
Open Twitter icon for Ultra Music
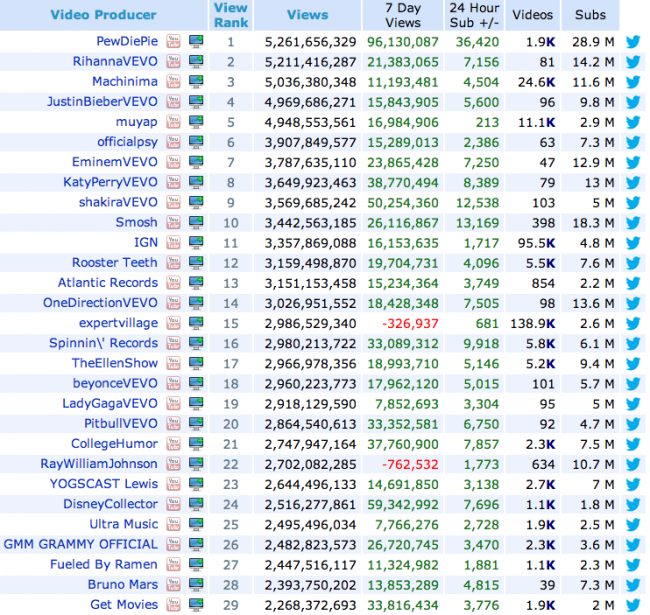click(x=633, y=525)
